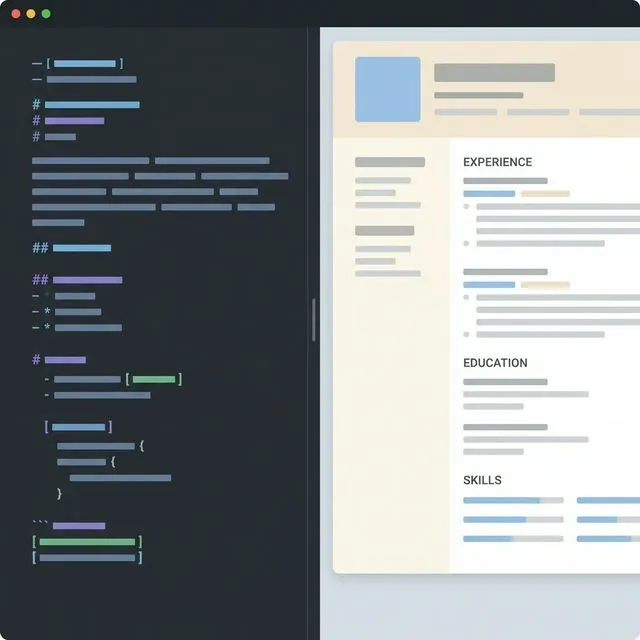Select the blue profile photo placeholder
The image size is (640, 640).
point(388,89)
